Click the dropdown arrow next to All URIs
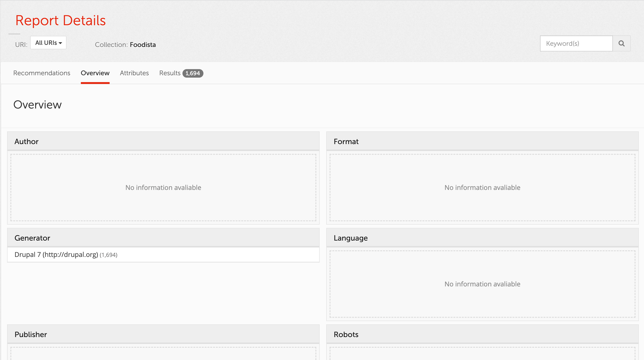This screenshot has height=360, width=644. tap(60, 43)
